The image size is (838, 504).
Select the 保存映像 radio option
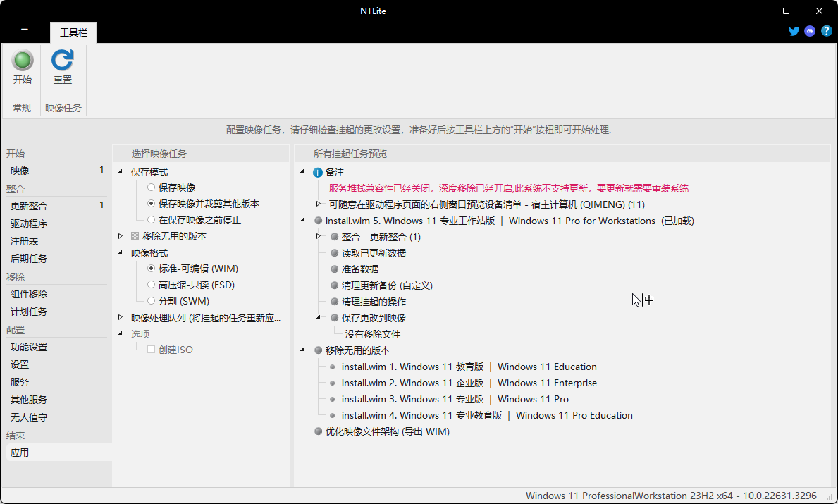[x=152, y=188]
